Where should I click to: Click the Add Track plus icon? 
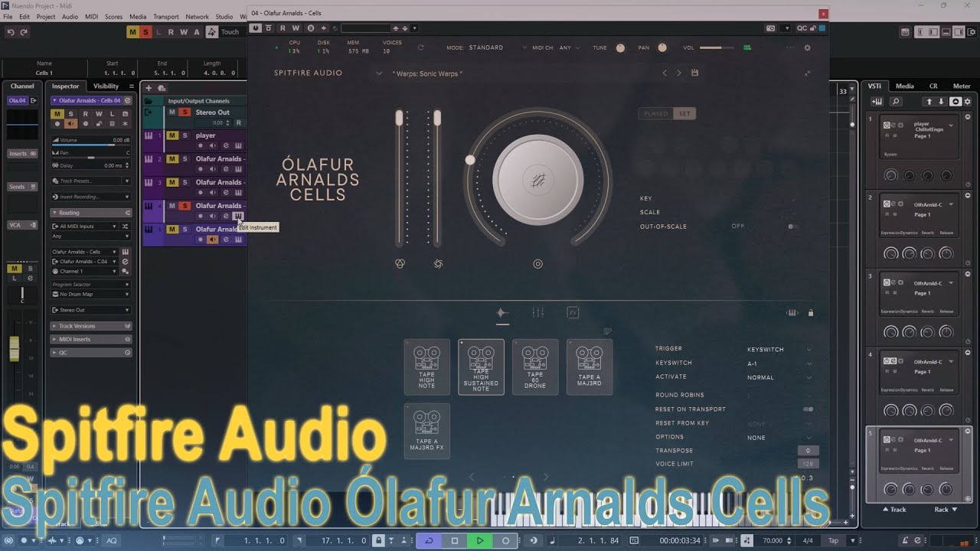pyautogui.click(x=149, y=88)
